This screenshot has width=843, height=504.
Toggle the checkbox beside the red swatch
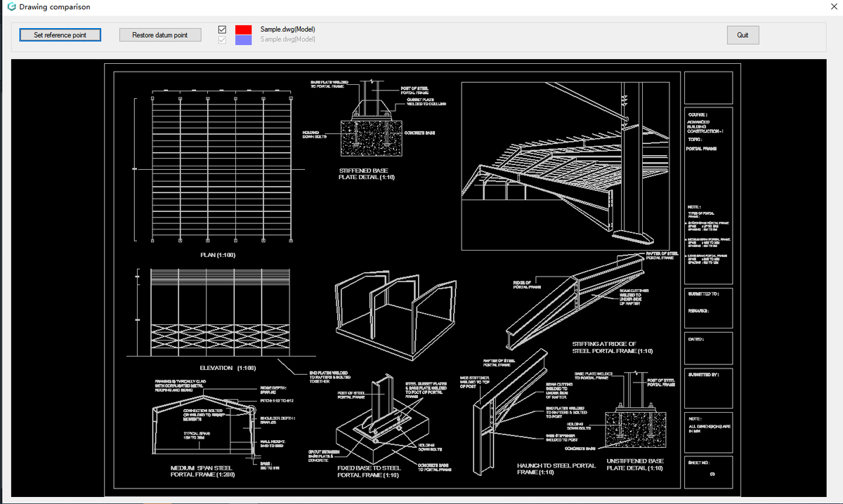223,29
